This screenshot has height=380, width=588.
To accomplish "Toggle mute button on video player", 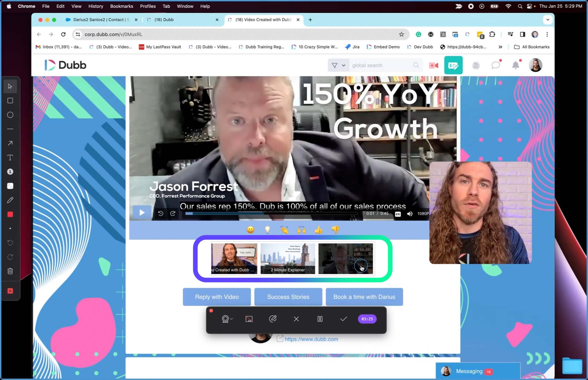I will pyautogui.click(x=410, y=213).
